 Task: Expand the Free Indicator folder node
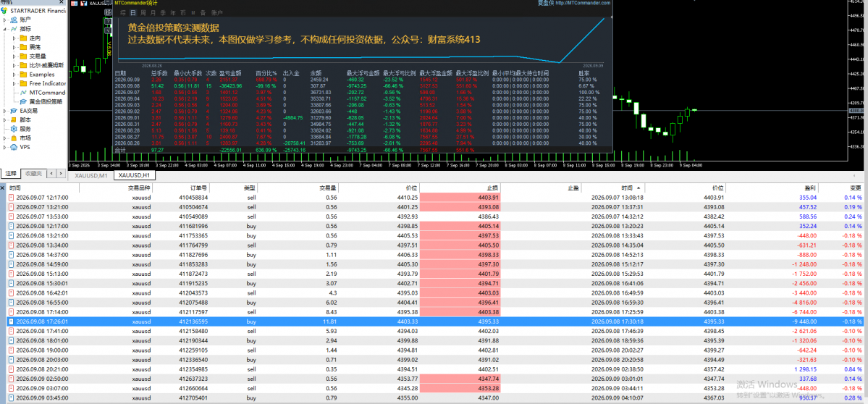pos(14,83)
